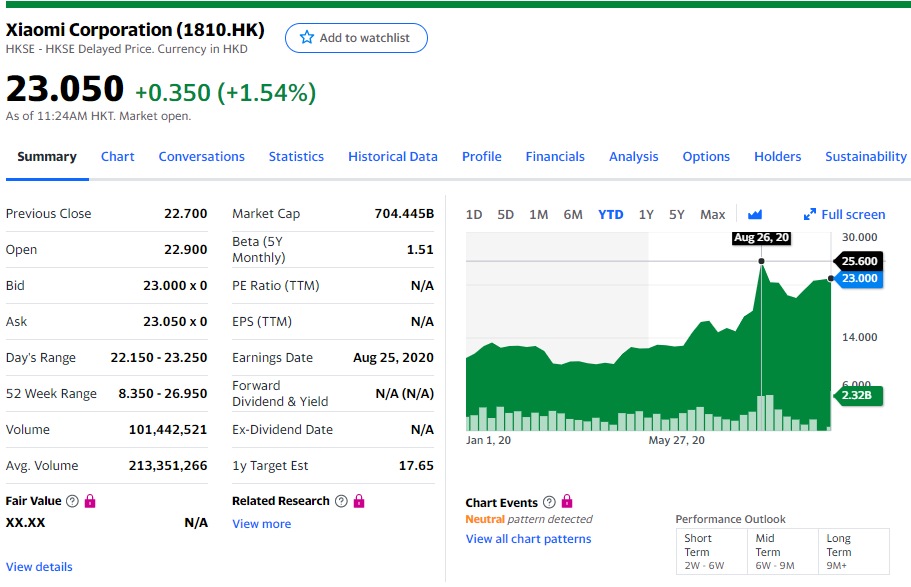911x587 pixels.
Task: Click the Related Research lock icon
Action: (359, 501)
